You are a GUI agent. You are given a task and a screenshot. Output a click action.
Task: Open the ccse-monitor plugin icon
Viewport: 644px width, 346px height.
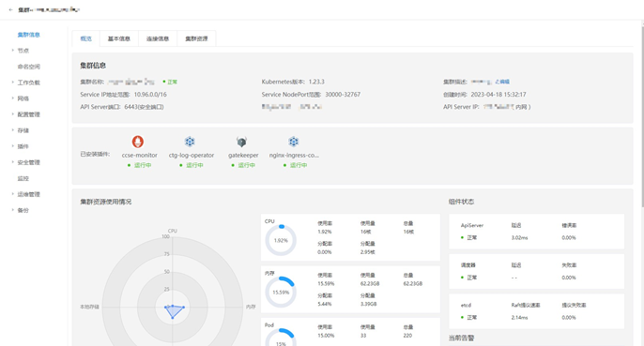138,142
